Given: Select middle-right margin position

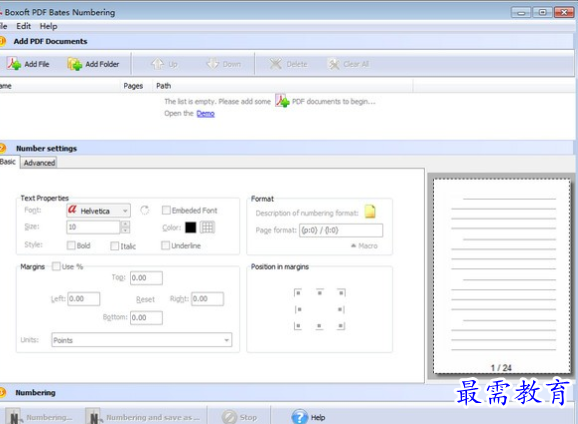Looking at the screenshot, I should (341, 309).
